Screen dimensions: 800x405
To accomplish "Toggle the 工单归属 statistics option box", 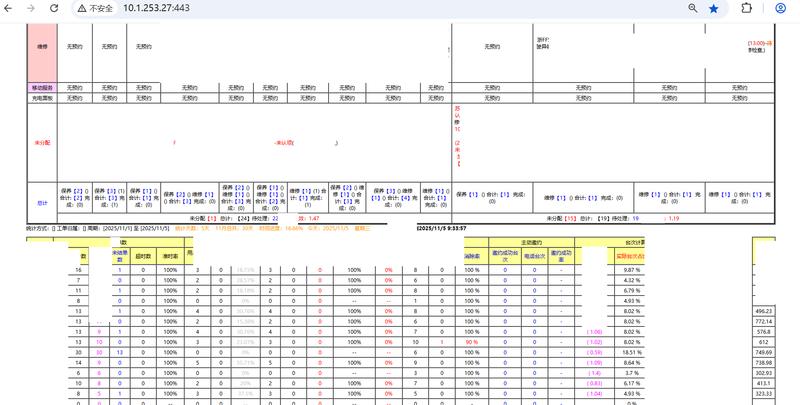I will click(54, 229).
